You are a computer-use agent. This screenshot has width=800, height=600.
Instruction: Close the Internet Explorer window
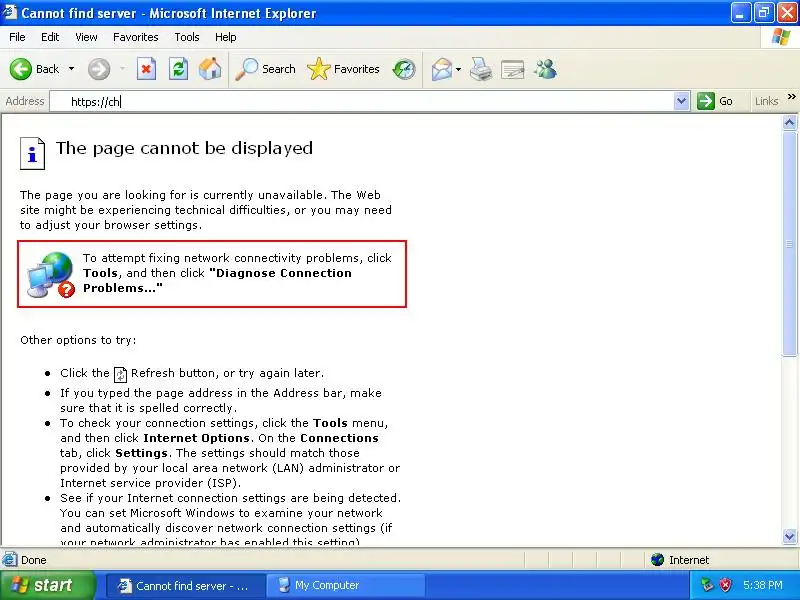click(787, 13)
